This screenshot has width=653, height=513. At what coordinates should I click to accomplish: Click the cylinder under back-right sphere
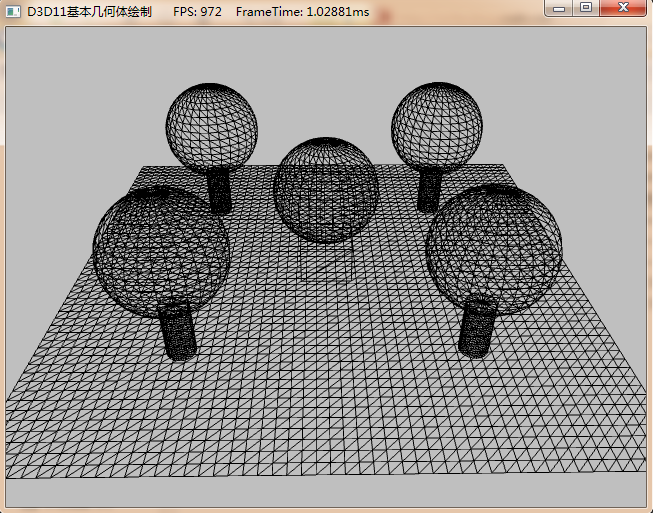[x=430, y=192]
